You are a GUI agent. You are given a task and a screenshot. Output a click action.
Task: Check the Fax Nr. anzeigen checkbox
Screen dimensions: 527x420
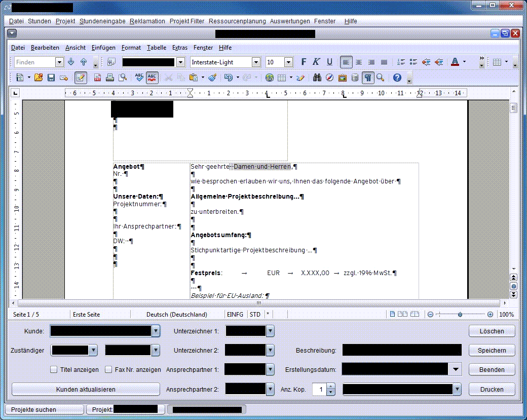point(108,370)
